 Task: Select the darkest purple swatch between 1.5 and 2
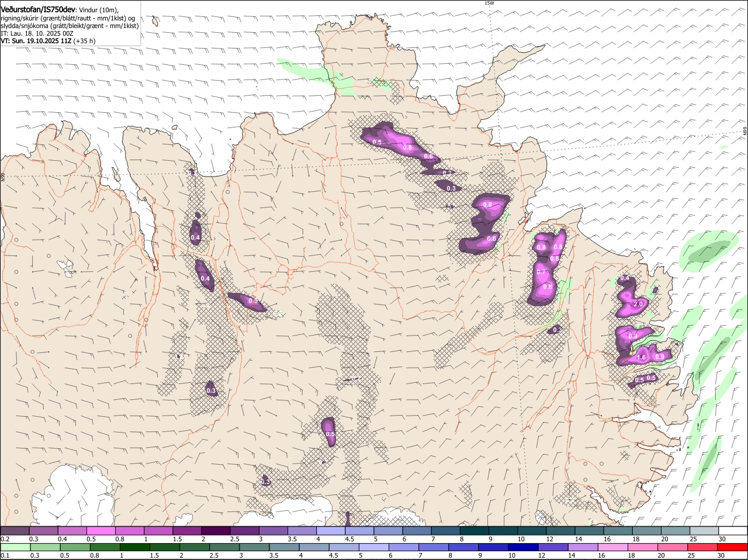pos(216,531)
